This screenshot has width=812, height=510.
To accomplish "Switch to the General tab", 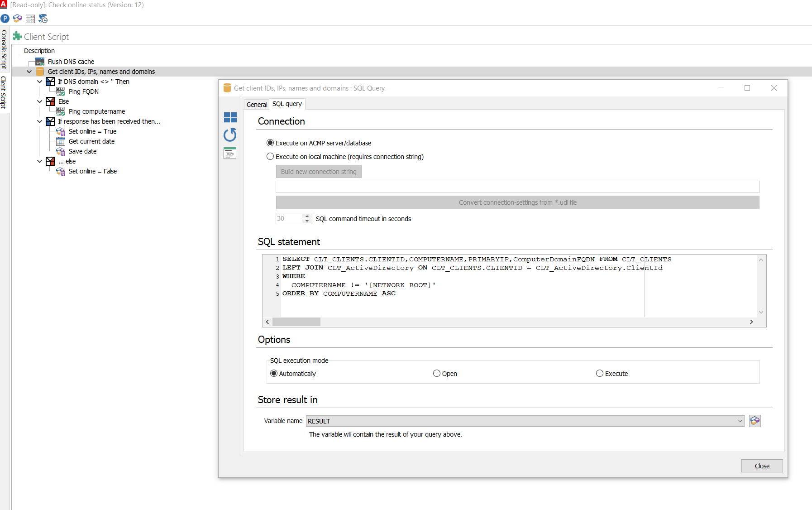I will point(257,104).
